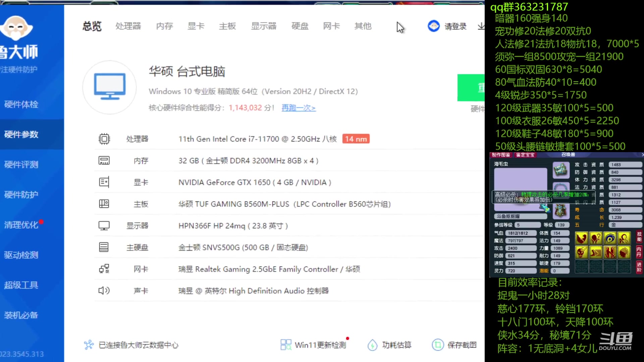Image resolution: width=644 pixels, height=362 pixels.
Task: Open 硬件体检 in the sidebar
Action: [x=21, y=104]
